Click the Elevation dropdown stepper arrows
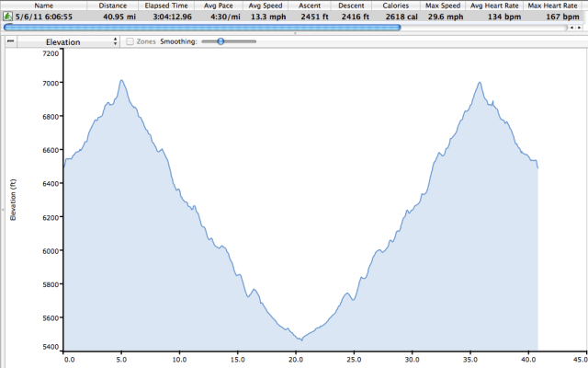Screen dimensions: 588x368 coord(115,41)
